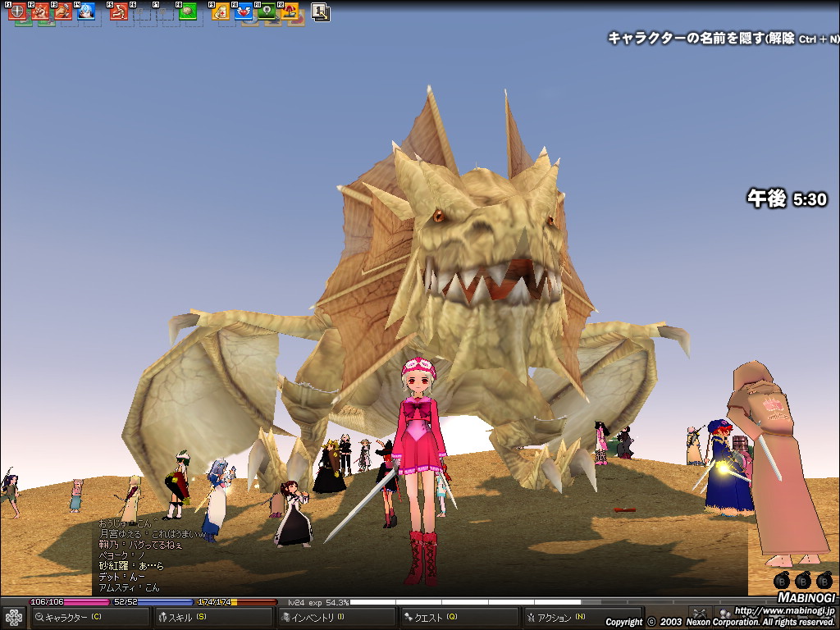Select the green-haired character in red outfit
The width and height of the screenshot is (840, 630).
pyautogui.click(x=178, y=485)
